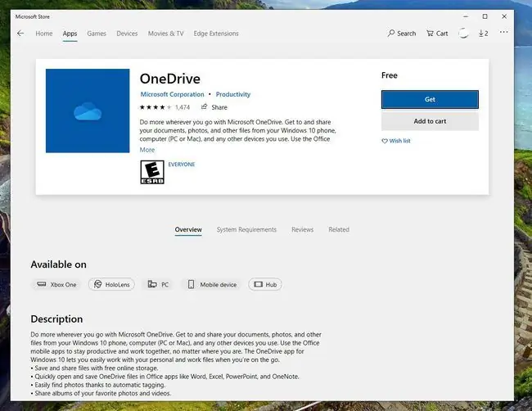The height and width of the screenshot is (411, 532).
Task: Click the star rating with 1,474 reviews
Action: pyautogui.click(x=165, y=107)
